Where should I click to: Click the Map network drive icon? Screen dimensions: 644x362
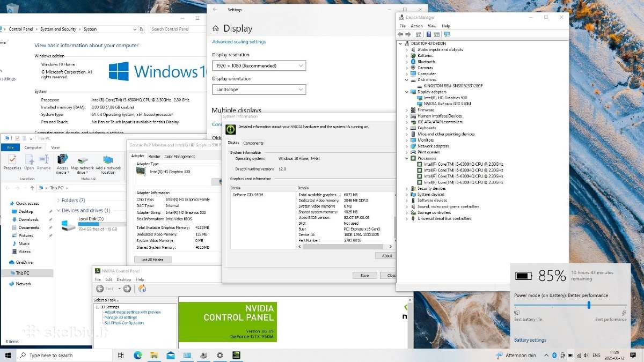tap(82, 160)
